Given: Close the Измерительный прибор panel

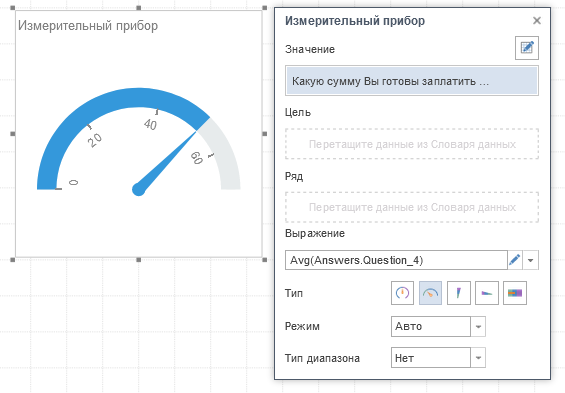Looking at the screenshot, I should tap(537, 21).
